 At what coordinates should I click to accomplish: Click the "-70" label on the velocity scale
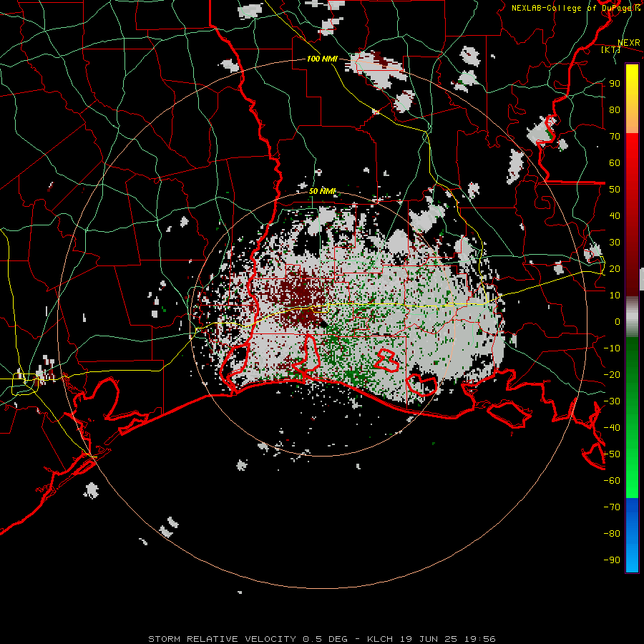coord(612,507)
